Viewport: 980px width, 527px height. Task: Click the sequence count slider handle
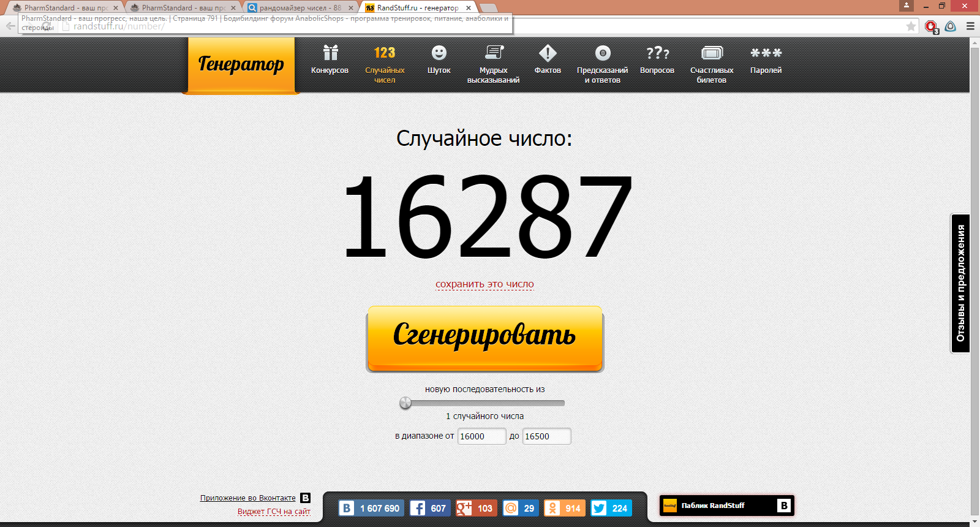(405, 403)
